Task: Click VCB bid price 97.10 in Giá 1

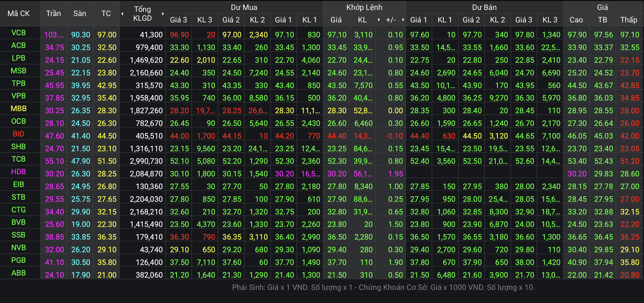Action: point(283,34)
